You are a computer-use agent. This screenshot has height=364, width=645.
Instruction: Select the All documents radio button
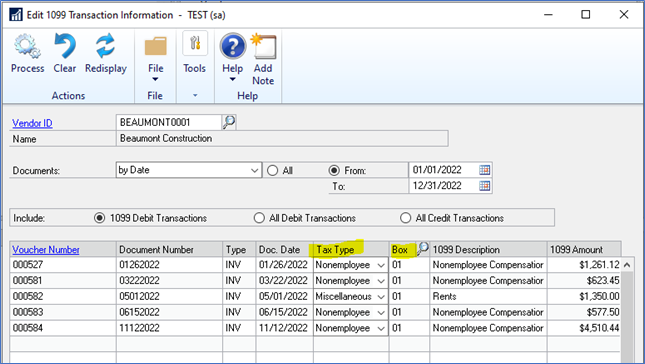pos(272,170)
